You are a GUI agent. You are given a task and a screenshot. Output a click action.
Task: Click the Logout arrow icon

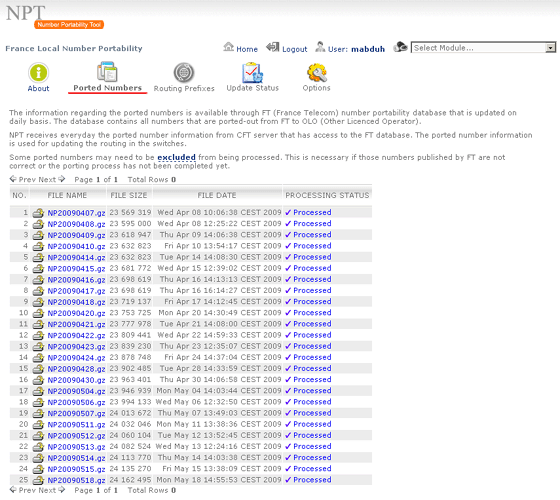click(273, 47)
